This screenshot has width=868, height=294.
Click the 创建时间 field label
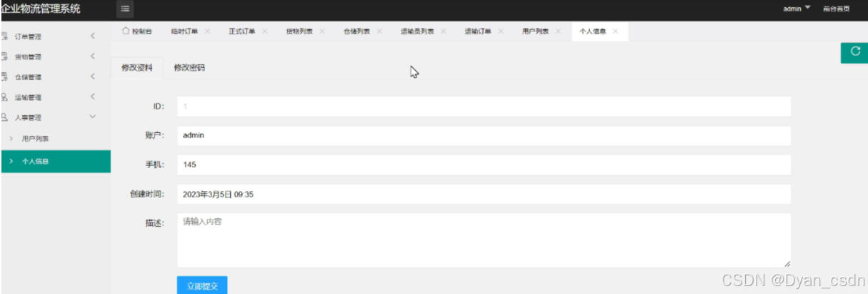148,194
